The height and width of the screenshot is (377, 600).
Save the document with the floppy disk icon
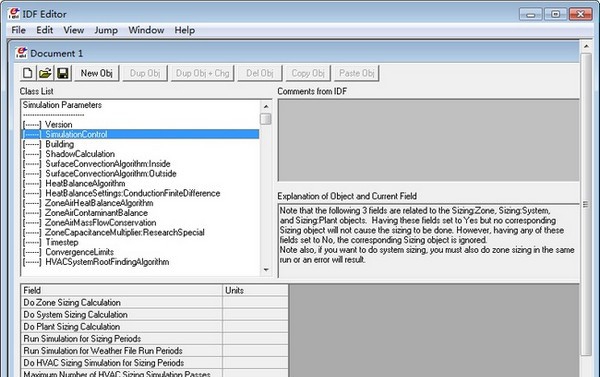point(63,73)
